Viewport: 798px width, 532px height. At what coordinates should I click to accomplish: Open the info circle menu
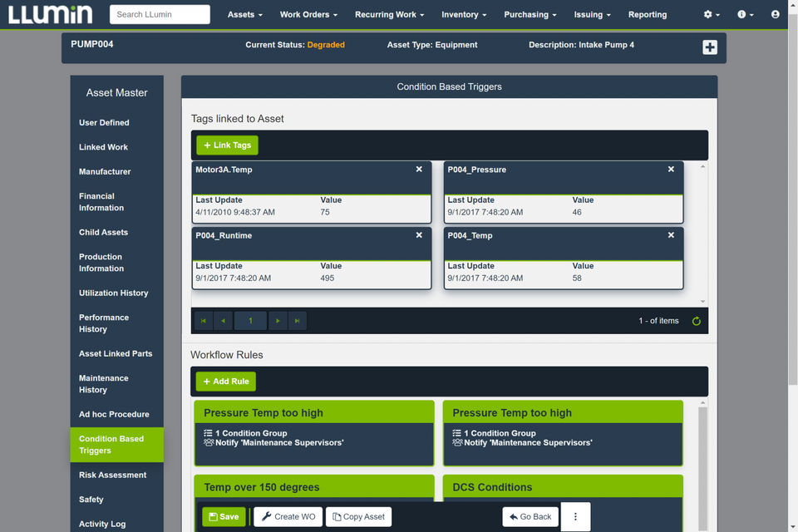click(x=745, y=14)
